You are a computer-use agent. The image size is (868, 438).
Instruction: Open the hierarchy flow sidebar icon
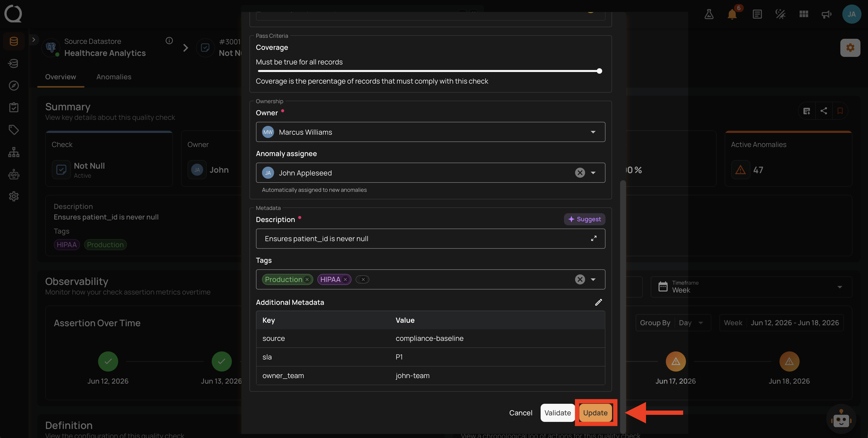(x=14, y=152)
